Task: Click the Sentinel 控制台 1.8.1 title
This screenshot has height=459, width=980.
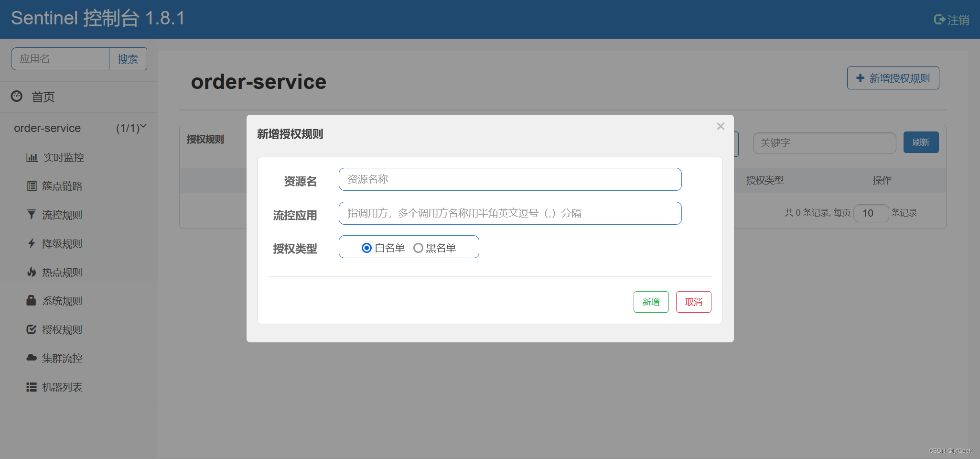Action: (98, 18)
